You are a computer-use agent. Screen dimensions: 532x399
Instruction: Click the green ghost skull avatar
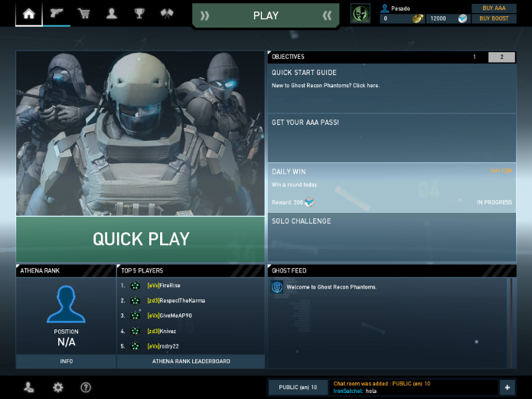pyautogui.click(x=360, y=14)
